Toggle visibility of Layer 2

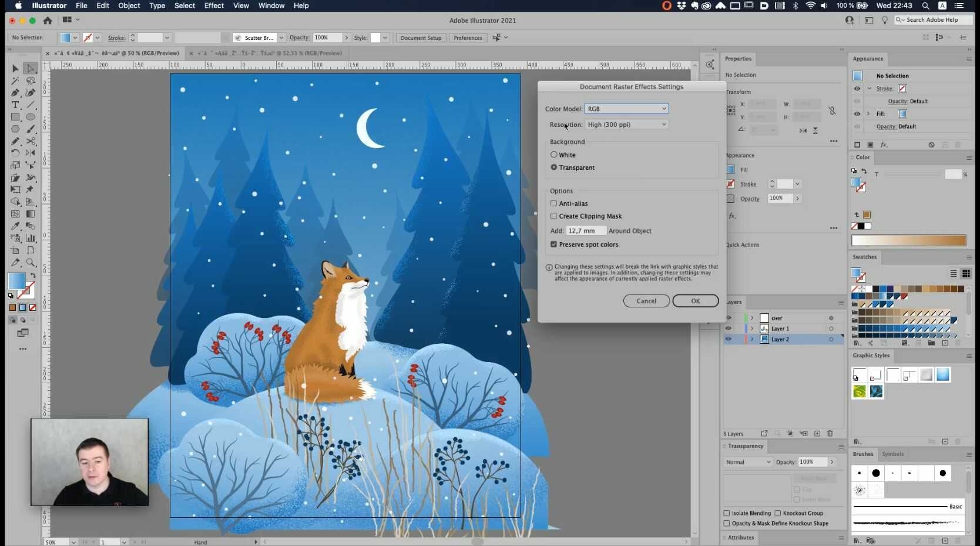click(729, 339)
